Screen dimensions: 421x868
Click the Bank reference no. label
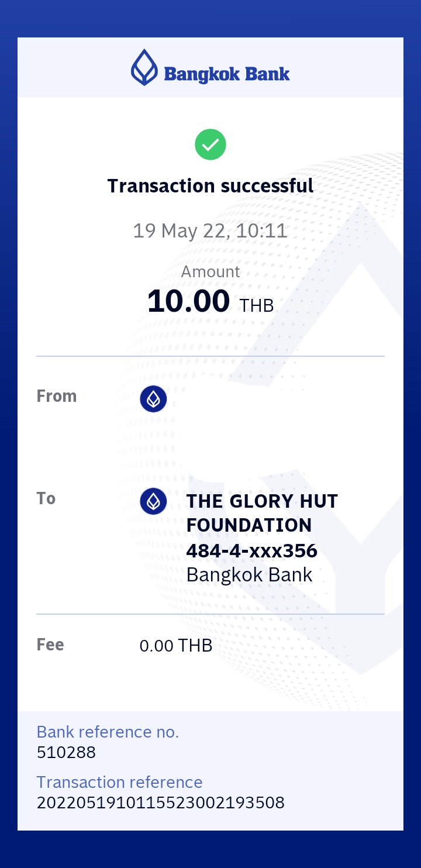coord(108,732)
